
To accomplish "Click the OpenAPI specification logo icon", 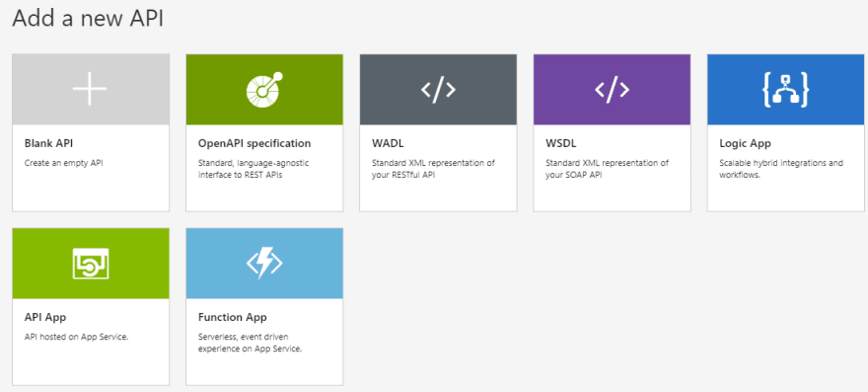I will (264, 89).
